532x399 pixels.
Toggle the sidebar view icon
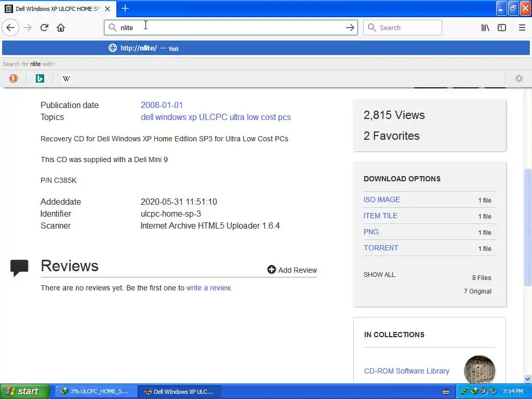pyautogui.click(x=502, y=28)
